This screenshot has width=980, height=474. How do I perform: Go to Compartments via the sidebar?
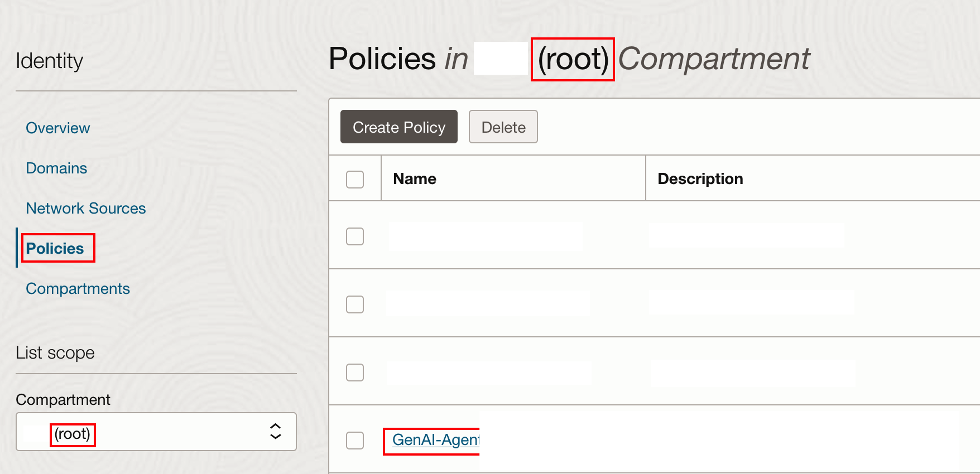(x=78, y=288)
